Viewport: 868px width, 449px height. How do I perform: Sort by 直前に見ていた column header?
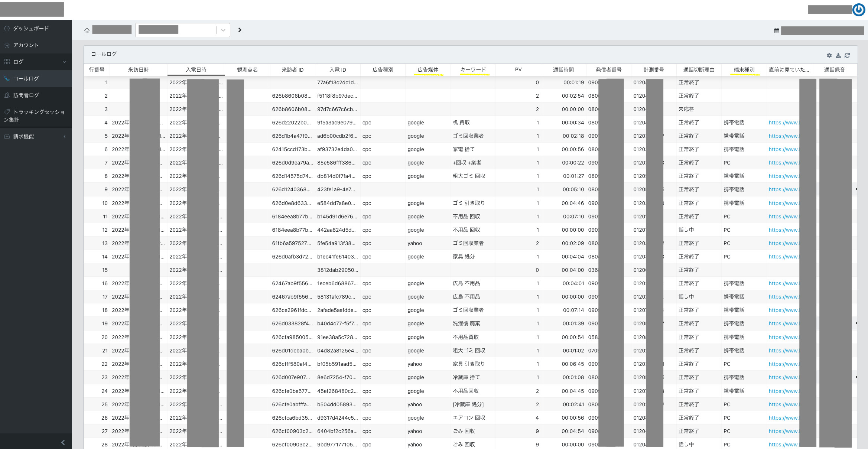[x=789, y=70]
